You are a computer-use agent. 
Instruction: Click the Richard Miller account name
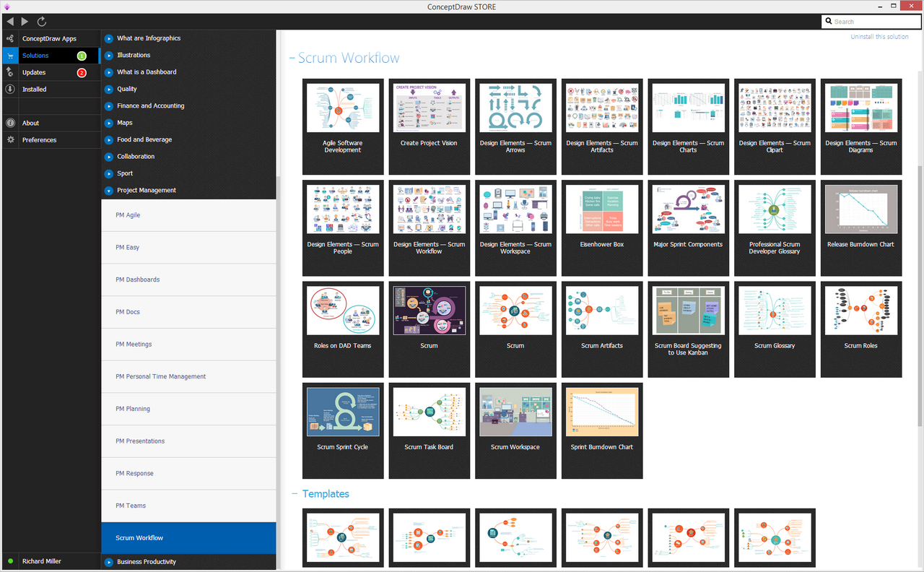click(42, 561)
